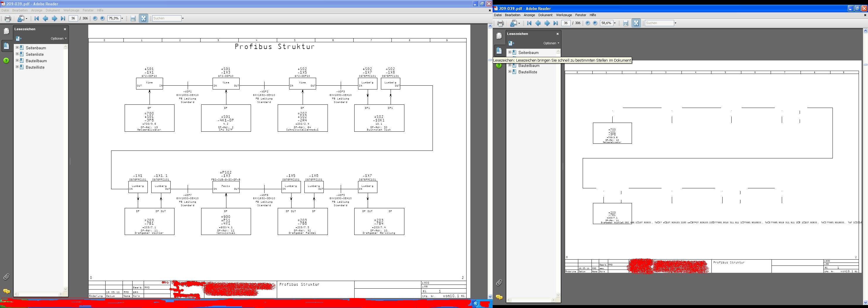Zoom in using left window plus button

click(x=102, y=18)
